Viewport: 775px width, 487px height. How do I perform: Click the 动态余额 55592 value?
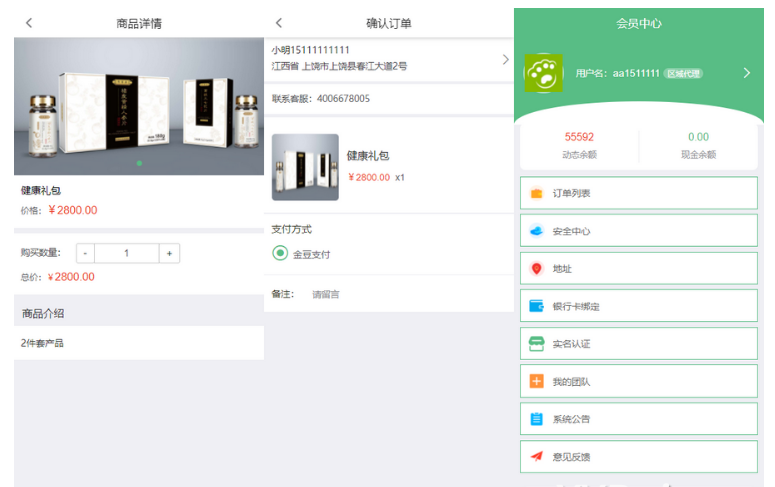tap(579, 137)
